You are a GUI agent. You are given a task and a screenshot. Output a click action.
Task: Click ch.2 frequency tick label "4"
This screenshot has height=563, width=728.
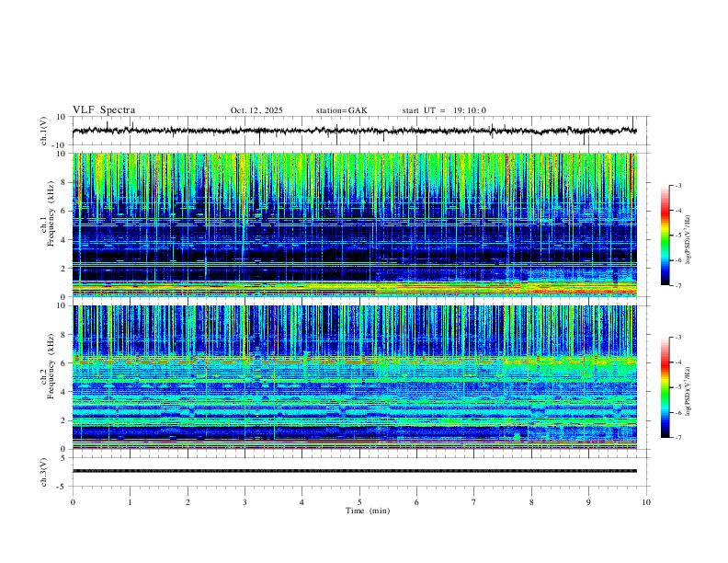pyautogui.click(x=63, y=392)
